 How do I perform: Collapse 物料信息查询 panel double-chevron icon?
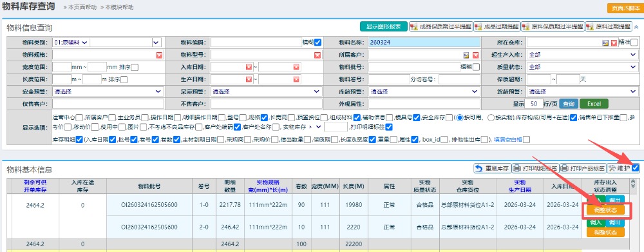point(636,26)
